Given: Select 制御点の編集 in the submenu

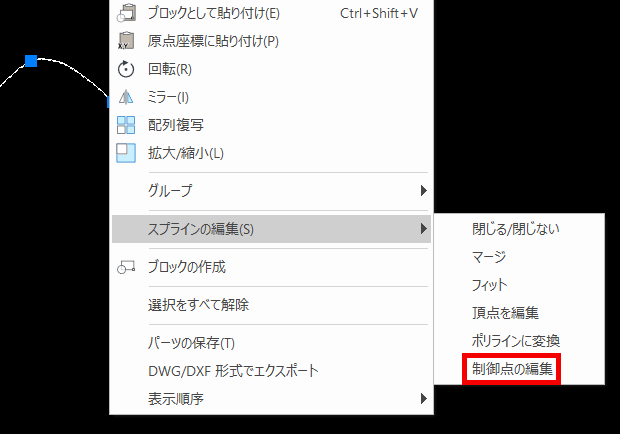Looking at the screenshot, I should (x=512, y=369).
